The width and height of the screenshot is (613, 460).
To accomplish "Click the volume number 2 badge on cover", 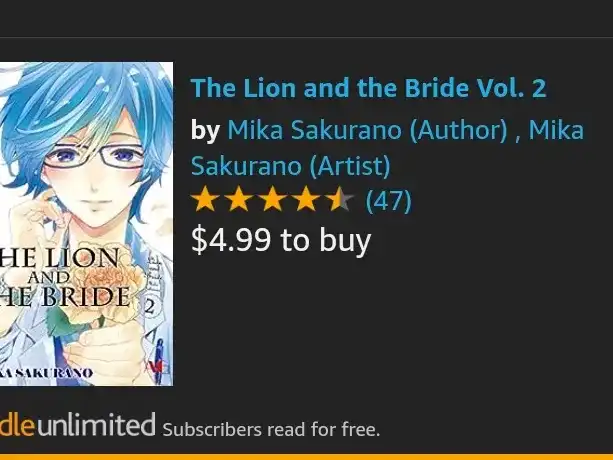I will [150, 307].
